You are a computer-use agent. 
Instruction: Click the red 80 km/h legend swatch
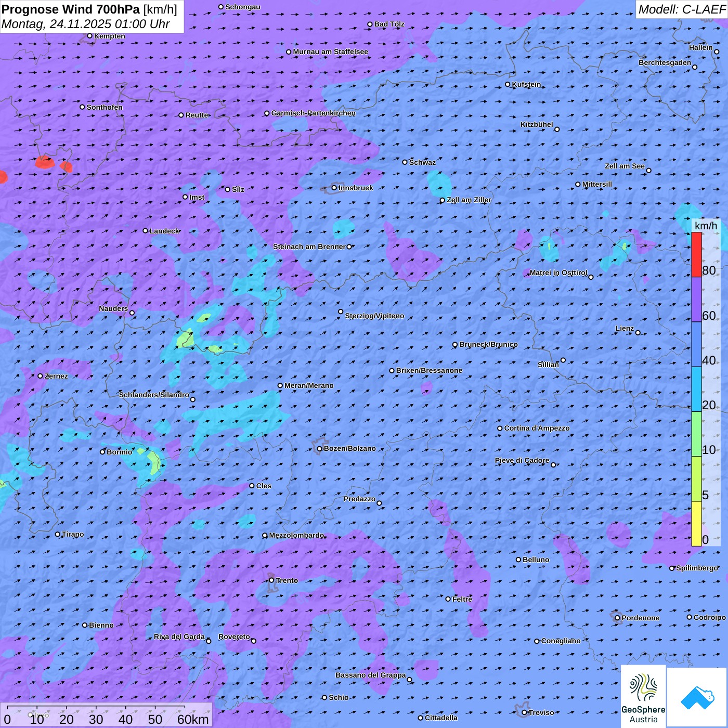point(696,254)
